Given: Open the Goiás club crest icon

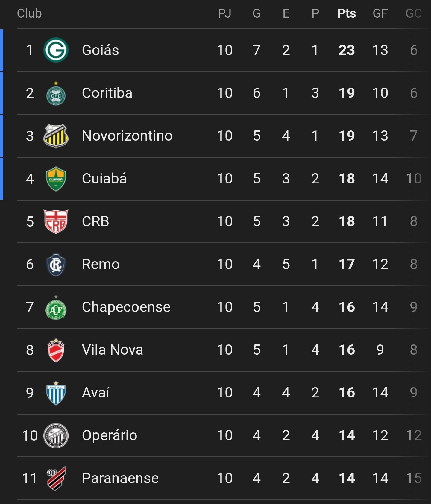Looking at the screenshot, I should pyautogui.click(x=56, y=50).
